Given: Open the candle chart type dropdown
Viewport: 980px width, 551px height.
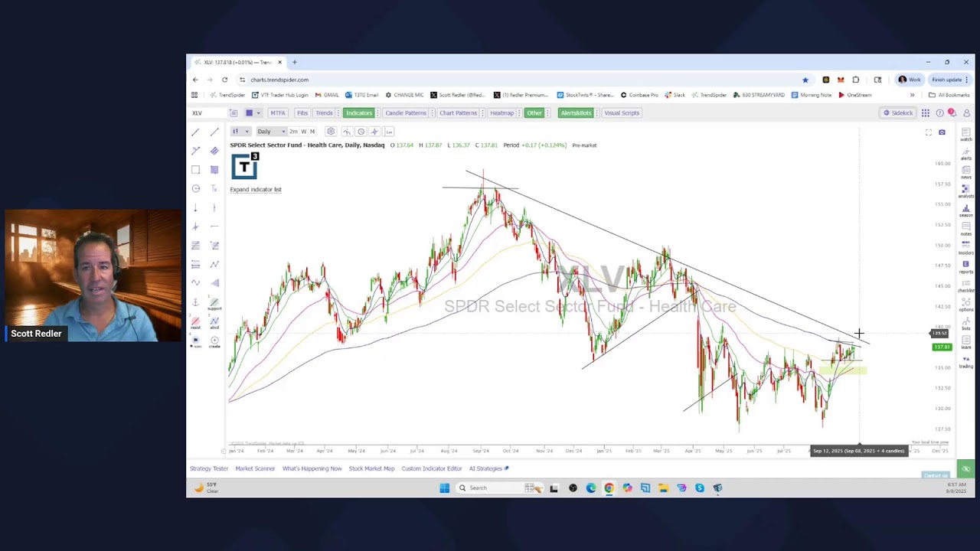Looking at the screenshot, I should (x=240, y=132).
